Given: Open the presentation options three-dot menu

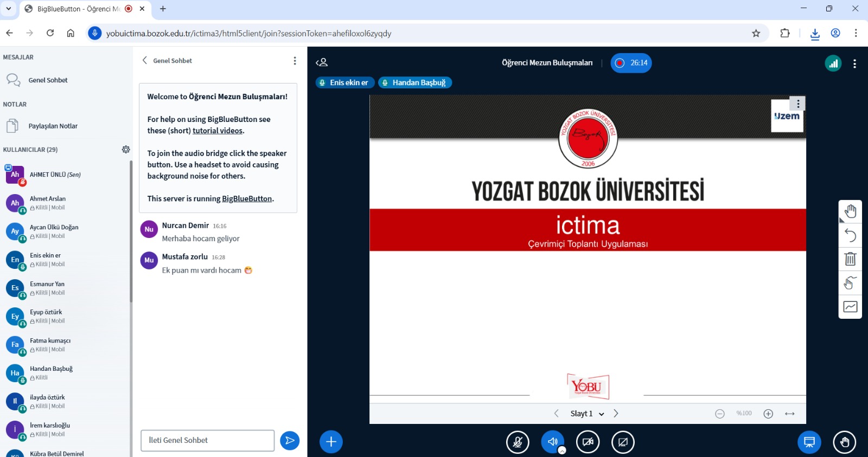Looking at the screenshot, I should [x=798, y=104].
